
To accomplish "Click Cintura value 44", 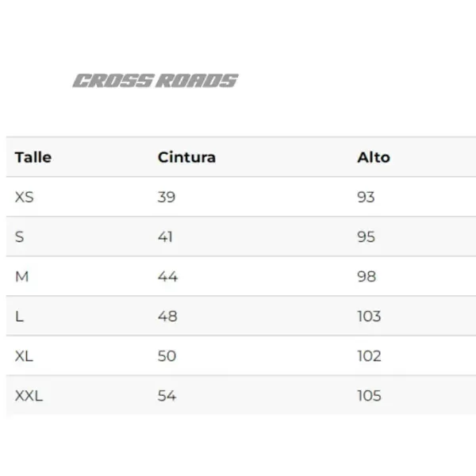I will click(x=167, y=276).
